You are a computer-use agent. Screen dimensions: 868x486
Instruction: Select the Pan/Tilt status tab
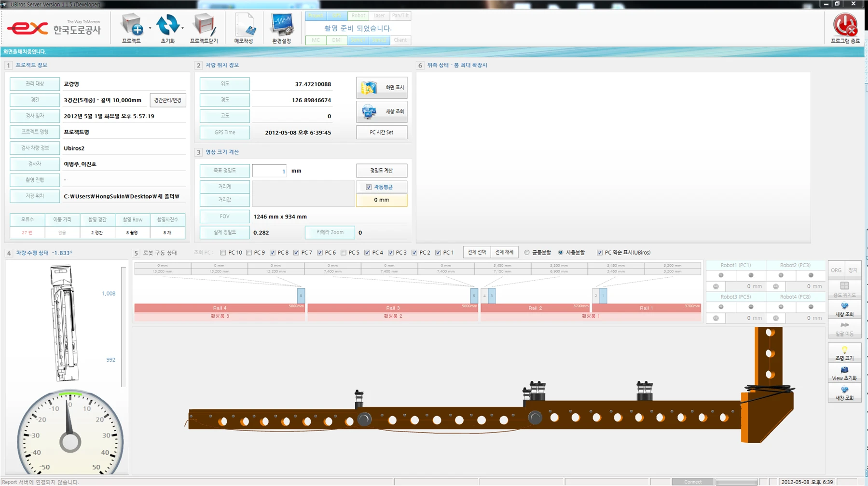click(x=400, y=15)
